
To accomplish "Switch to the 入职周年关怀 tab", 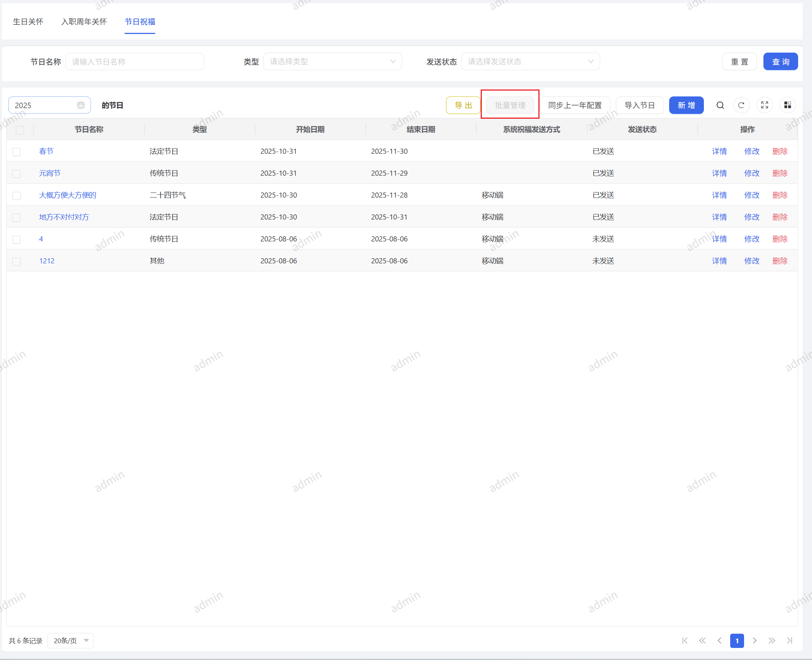I will tap(84, 22).
